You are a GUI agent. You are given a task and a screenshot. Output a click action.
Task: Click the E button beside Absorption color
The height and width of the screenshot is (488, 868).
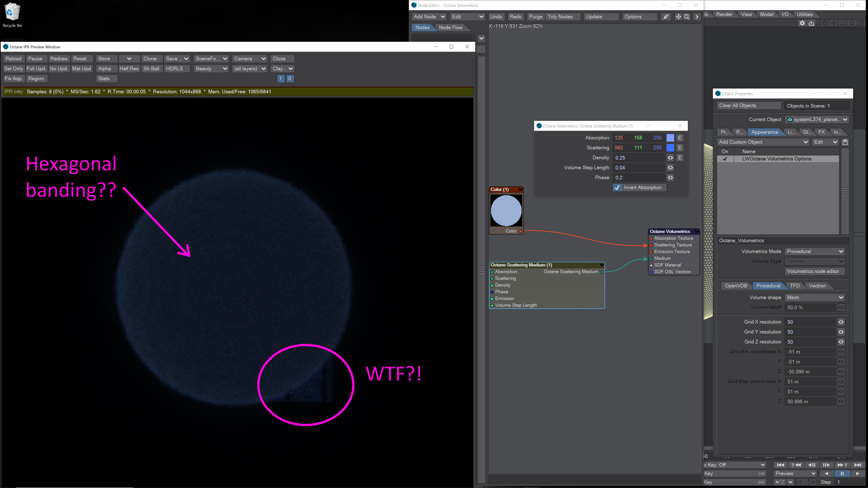[680, 138]
